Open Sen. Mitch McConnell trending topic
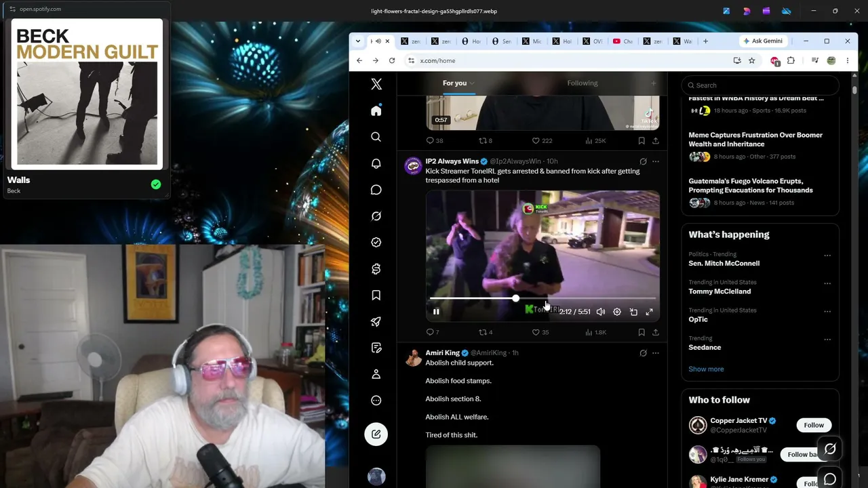Image resolution: width=868 pixels, height=488 pixels. point(724,263)
